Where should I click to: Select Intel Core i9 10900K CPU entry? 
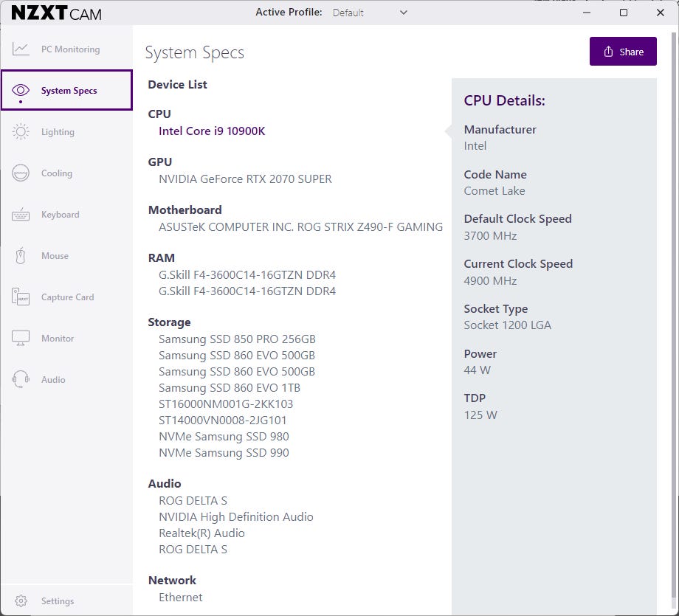click(211, 131)
